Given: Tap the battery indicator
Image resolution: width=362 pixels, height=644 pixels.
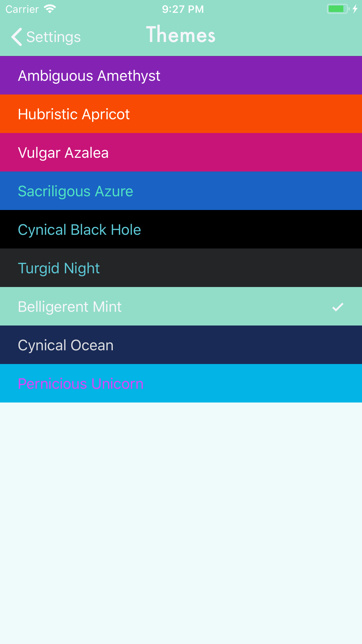Looking at the screenshot, I should tap(337, 9).
